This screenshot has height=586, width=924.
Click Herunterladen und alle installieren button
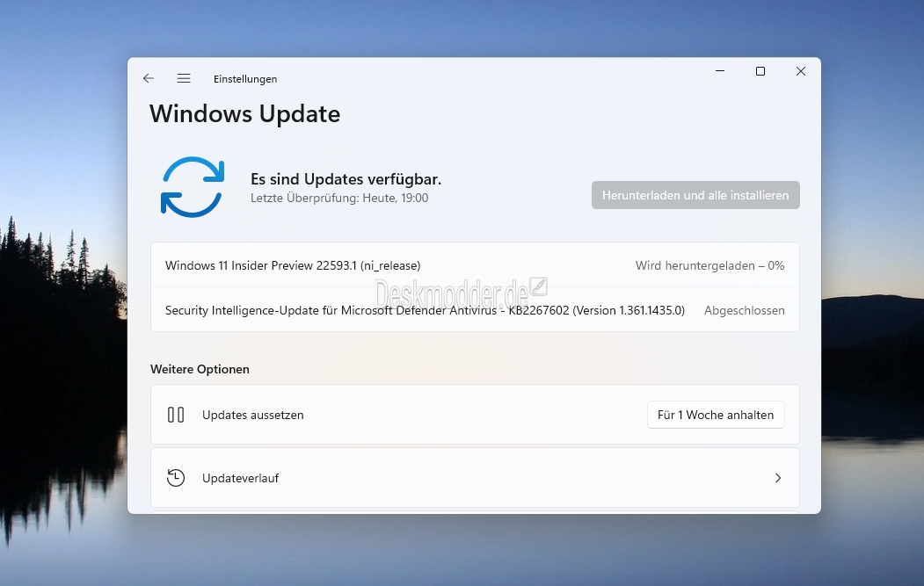(x=695, y=195)
